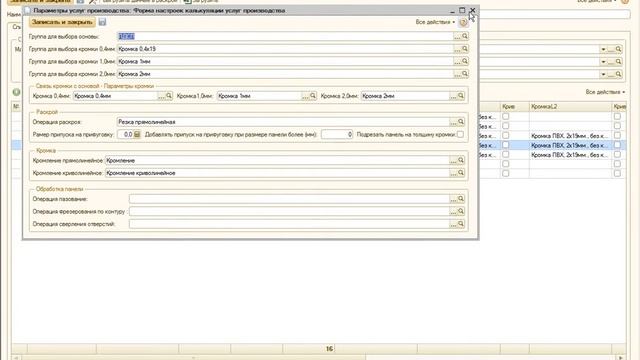Viewport: 640px width, 360px height.
Task: Click magnifier of 'Операция сверления отверстий' field
Action: click(461, 224)
